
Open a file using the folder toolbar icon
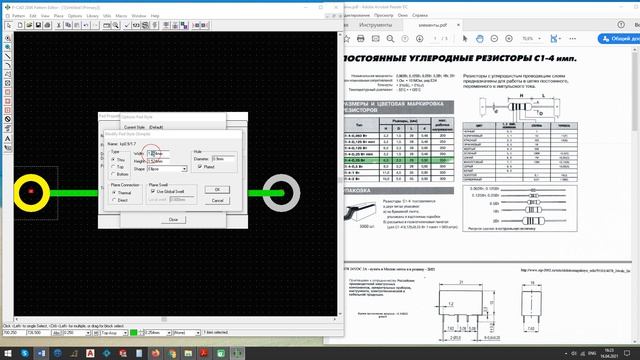[x=29, y=25]
